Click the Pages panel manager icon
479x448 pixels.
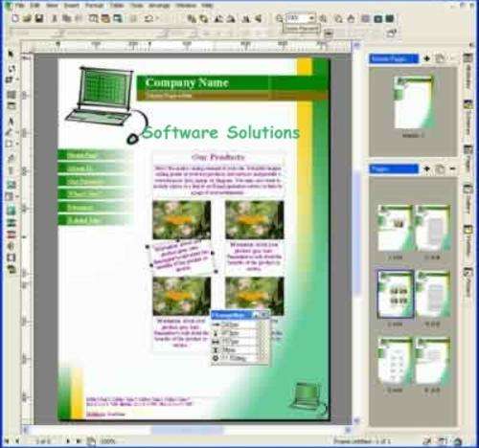440,168
